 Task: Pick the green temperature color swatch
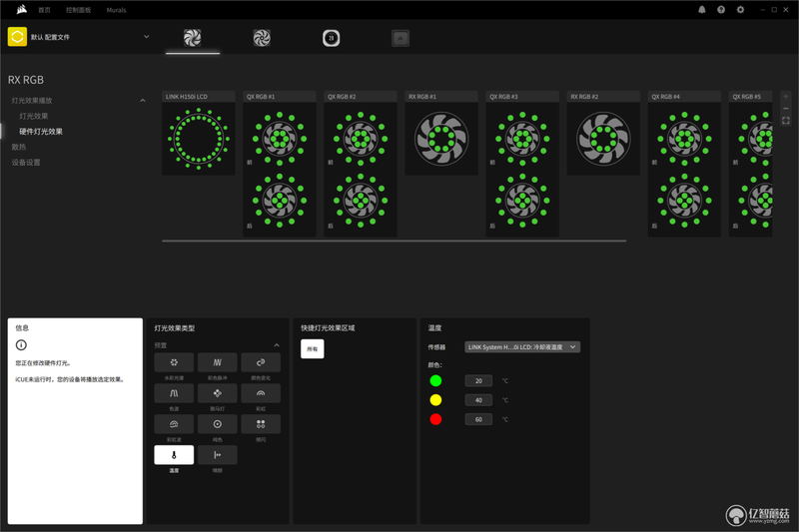pos(435,381)
